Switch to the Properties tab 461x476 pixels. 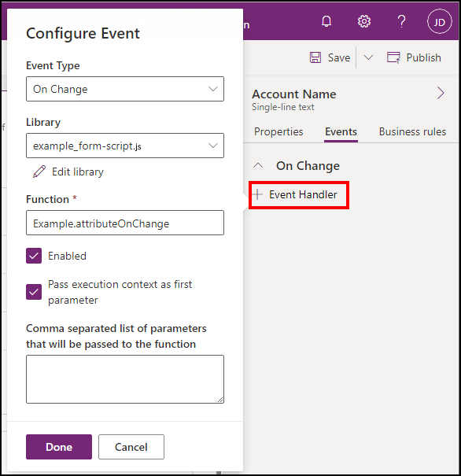278,131
